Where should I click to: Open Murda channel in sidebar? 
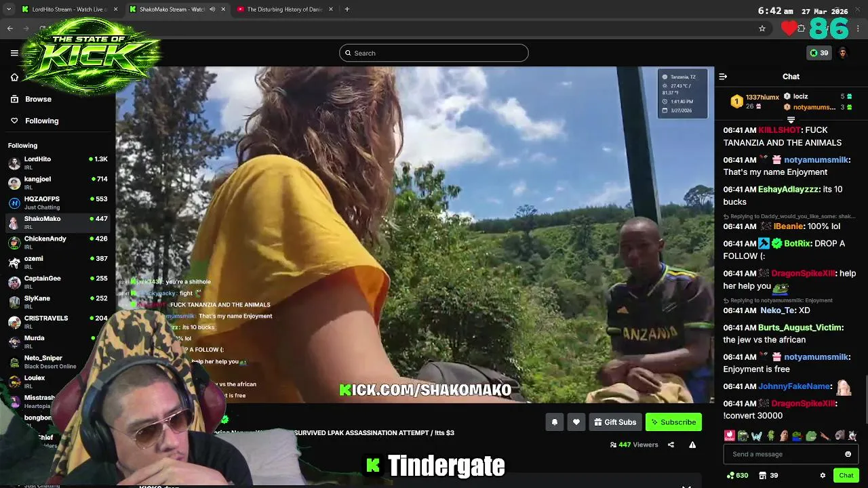[58, 342]
